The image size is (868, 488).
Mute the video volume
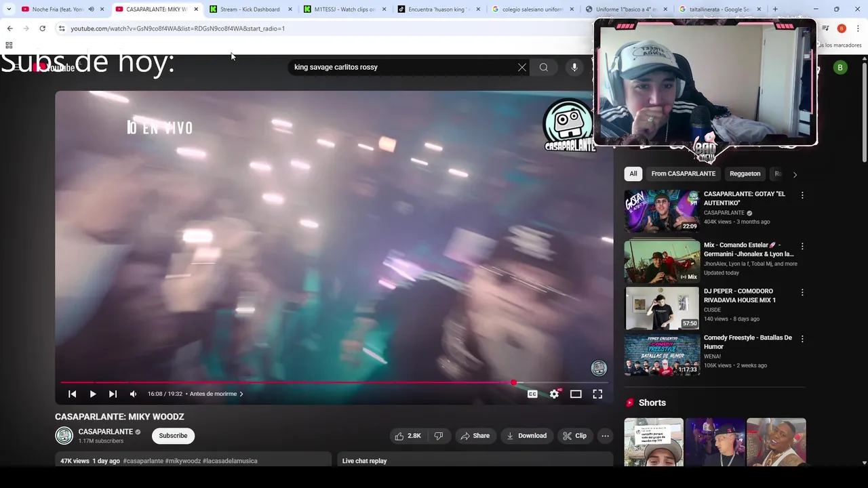pyautogui.click(x=133, y=394)
